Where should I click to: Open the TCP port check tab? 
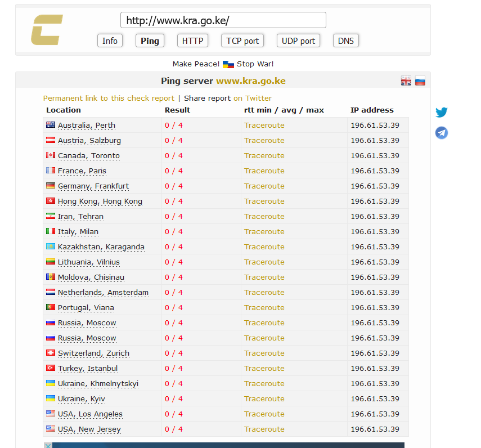(242, 41)
